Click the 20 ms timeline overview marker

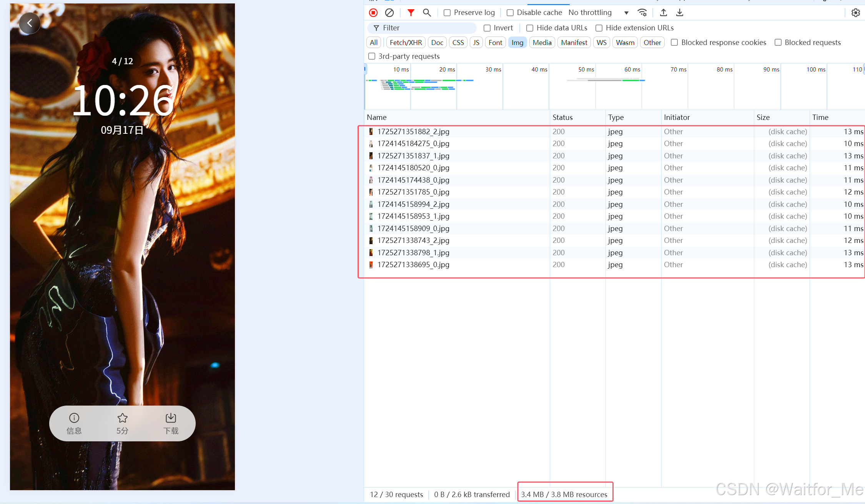447,70
